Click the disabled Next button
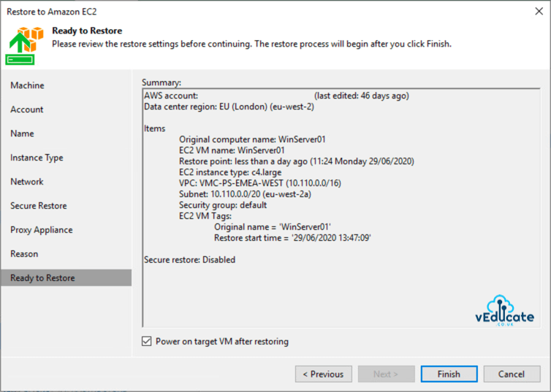 (x=386, y=374)
